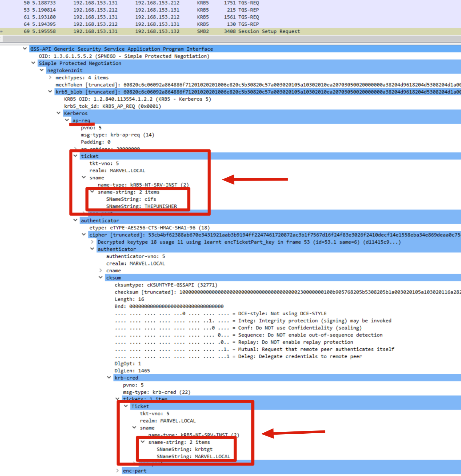
Task: Expand the cname field
Action: (x=101, y=270)
